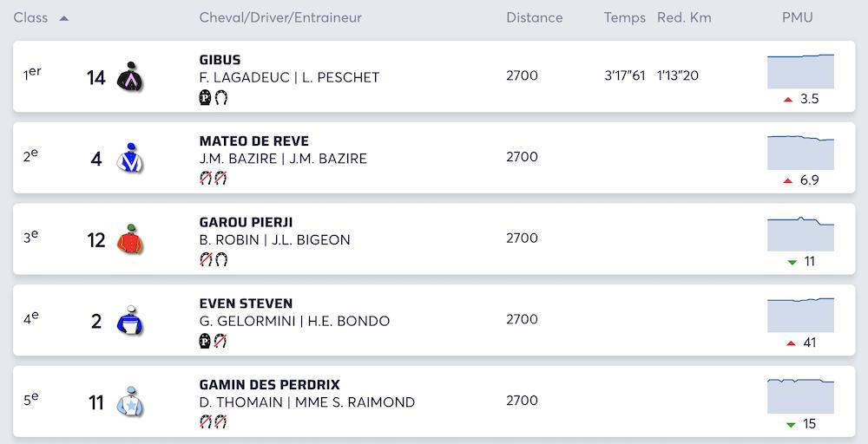Click horseshoe icons under Mateo de Reve
Image resolution: width=868 pixels, height=444 pixels.
click(214, 179)
